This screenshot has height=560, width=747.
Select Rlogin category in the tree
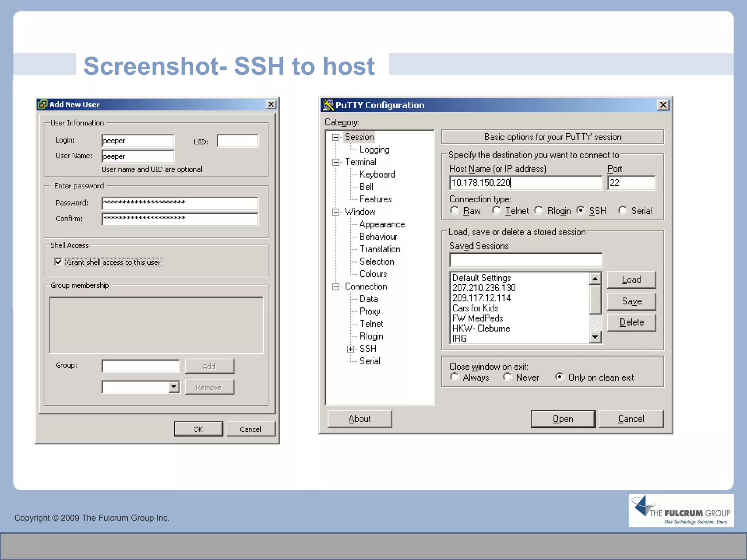(x=371, y=336)
